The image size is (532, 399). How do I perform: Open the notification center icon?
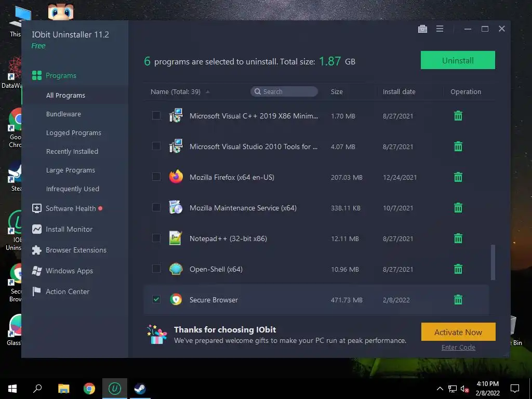pos(515,389)
